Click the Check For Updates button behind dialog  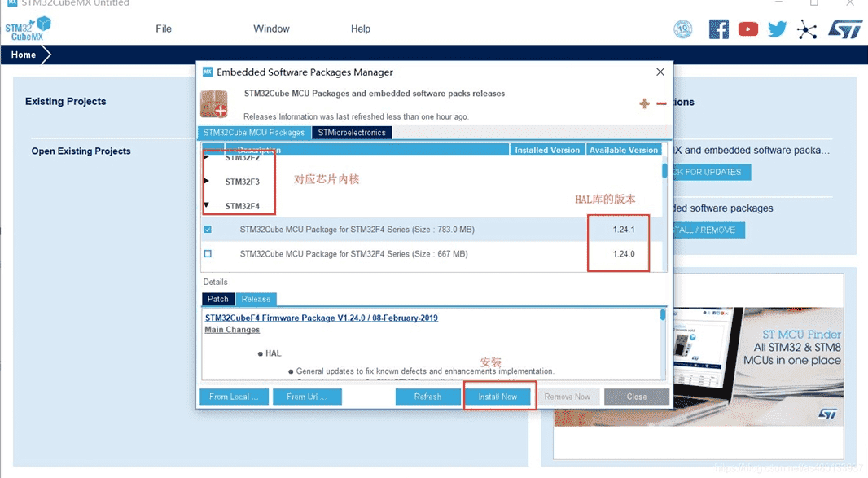tap(712, 172)
